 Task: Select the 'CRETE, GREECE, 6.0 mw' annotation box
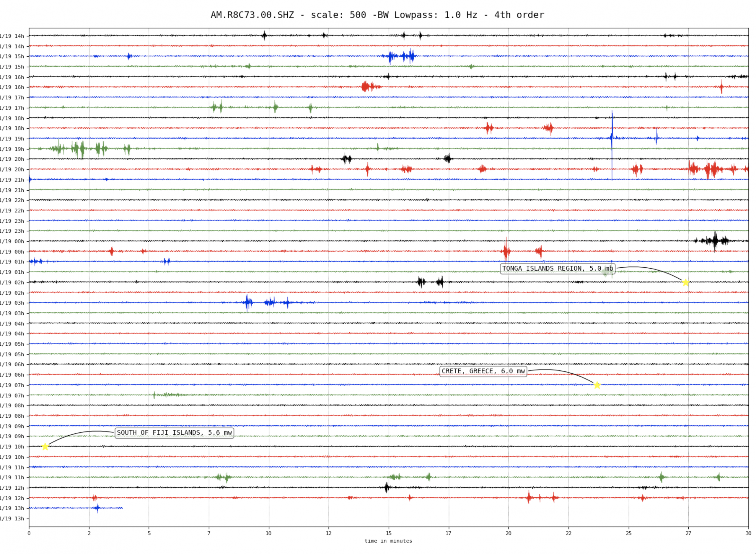pyautogui.click(x=483, y=371)
